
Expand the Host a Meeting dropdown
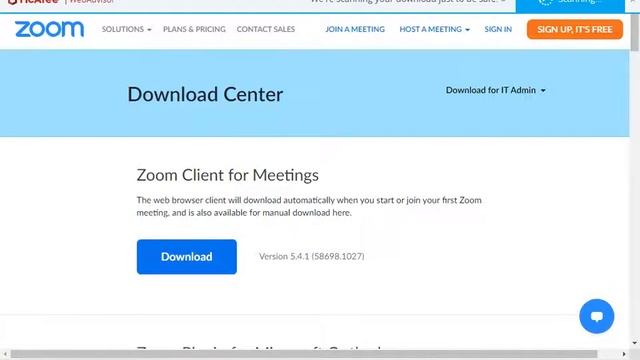(x=435, y=29)
